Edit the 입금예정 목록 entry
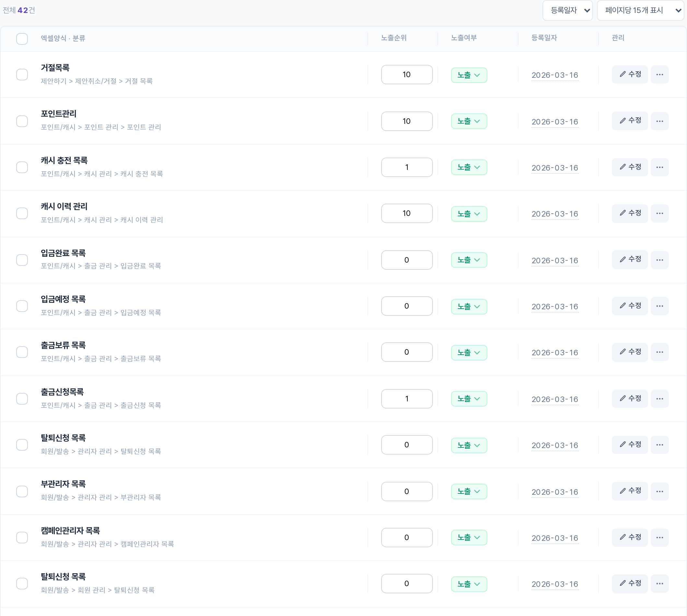Image resolution: width=687 pixels, height=616 pixels. point(630,306)
